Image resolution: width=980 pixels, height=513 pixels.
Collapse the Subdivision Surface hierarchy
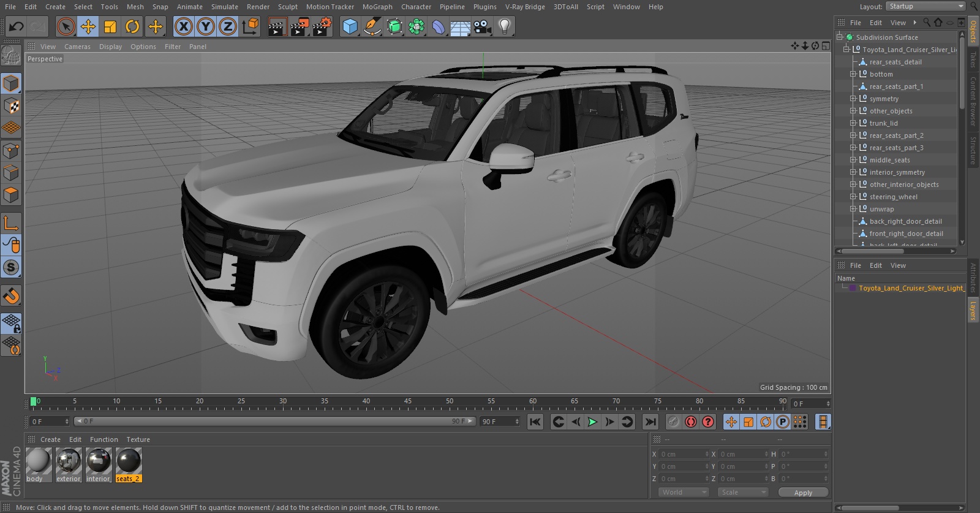(x=839, y=37)
